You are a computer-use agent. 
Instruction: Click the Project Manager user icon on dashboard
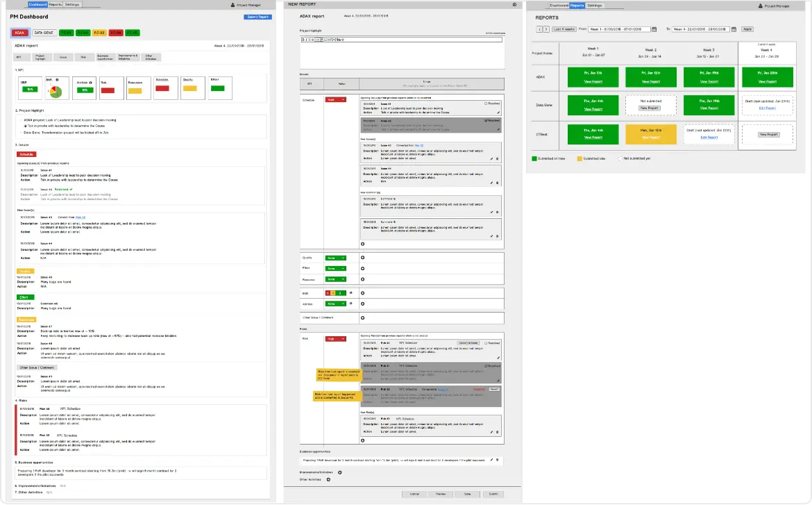point(232,4)
